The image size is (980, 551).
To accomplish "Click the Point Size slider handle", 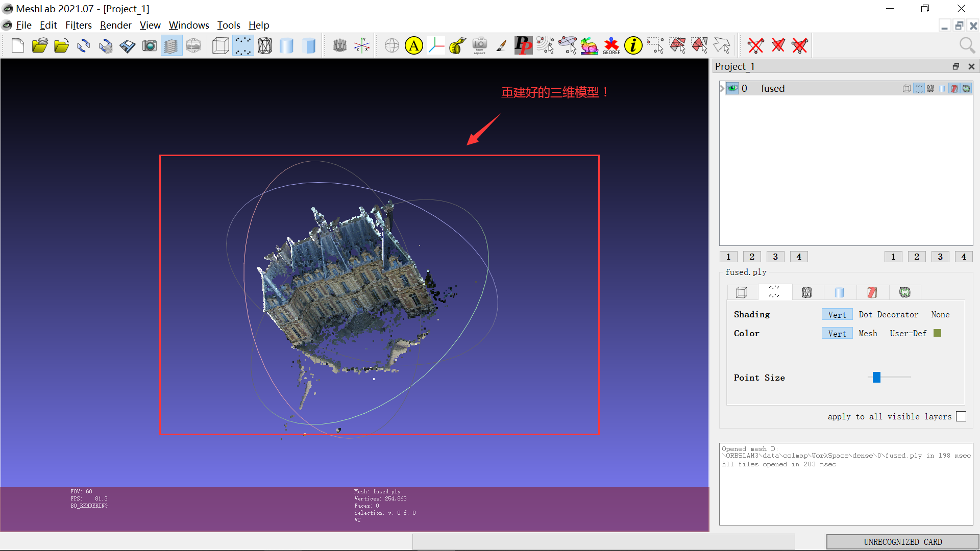I will pyautogui.click(x=876, y=377).
